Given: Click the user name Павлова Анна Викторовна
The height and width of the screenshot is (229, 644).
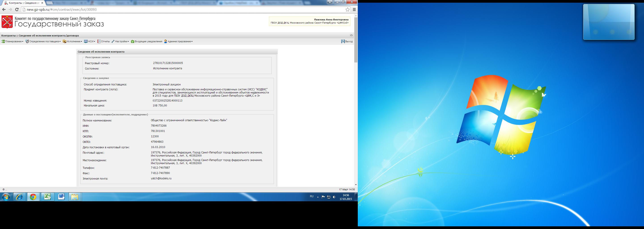Looking at the screenshot, I should coord(331,19).
